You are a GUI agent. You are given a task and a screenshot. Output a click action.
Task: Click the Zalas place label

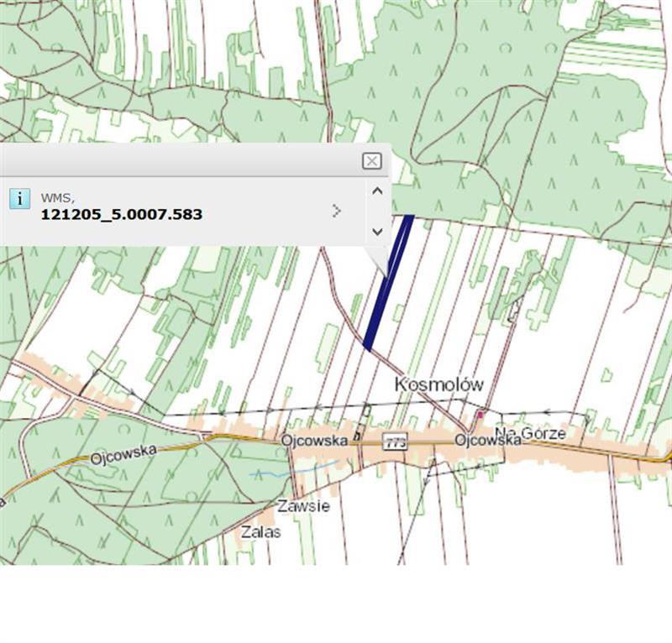(261, 532)
